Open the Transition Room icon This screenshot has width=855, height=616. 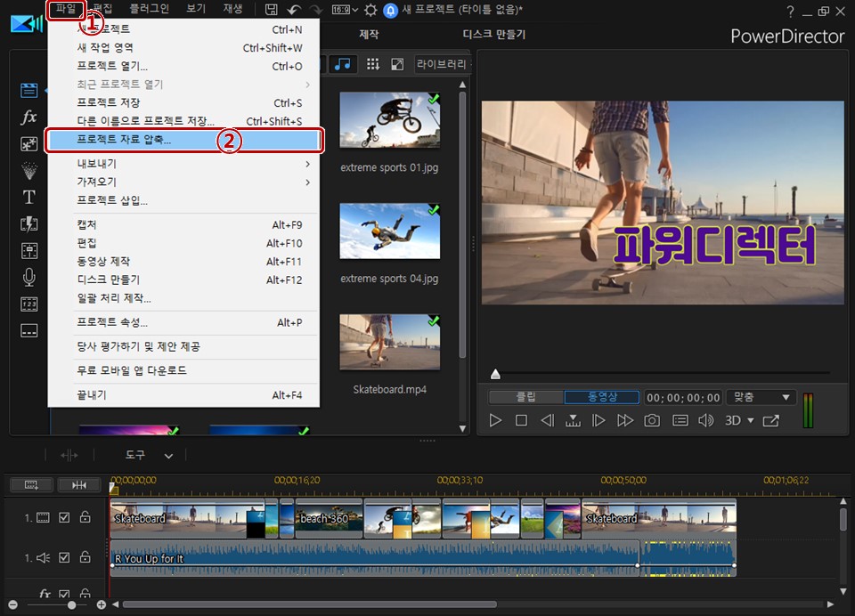[x=28, y=224]
